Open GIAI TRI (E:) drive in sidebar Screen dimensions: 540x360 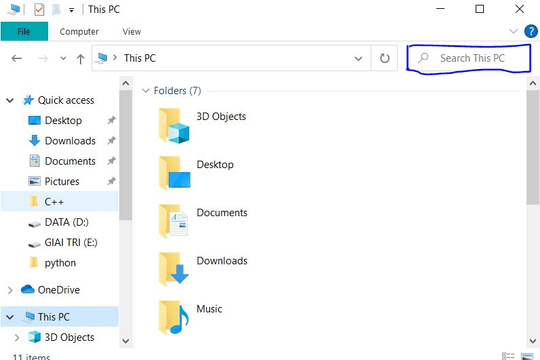pos(71,243)
